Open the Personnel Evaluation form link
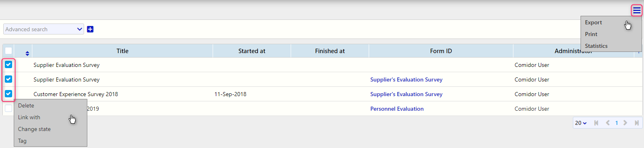Screen dimensions: 644x148 pyautogui.click(x=397, y=109)
